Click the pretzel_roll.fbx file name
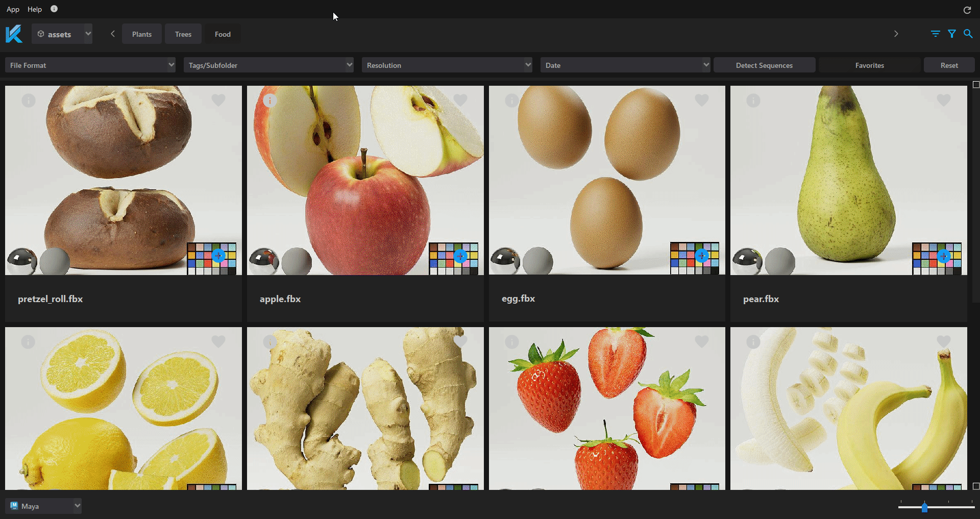 coord(50,299)
